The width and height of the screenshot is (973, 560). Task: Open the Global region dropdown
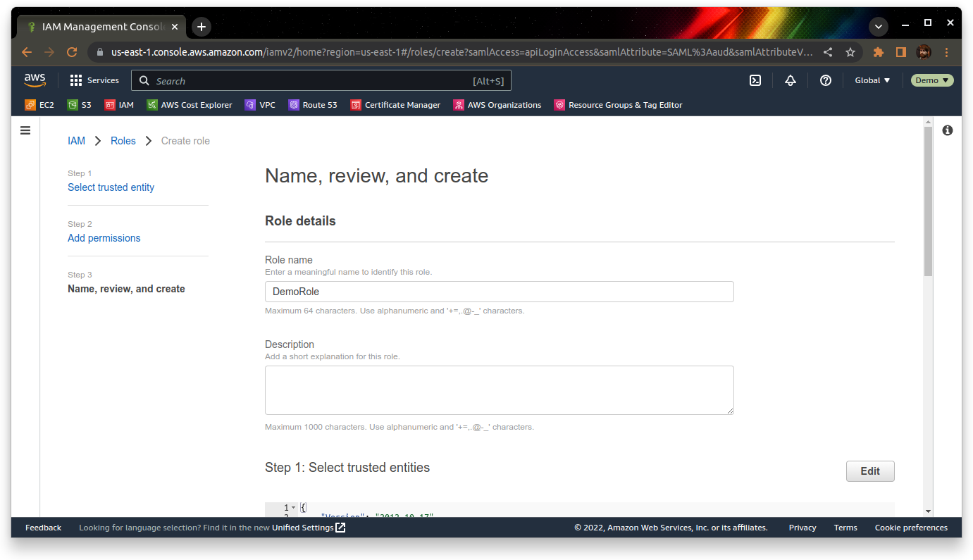pyautogui.click(x=872, y=80)
